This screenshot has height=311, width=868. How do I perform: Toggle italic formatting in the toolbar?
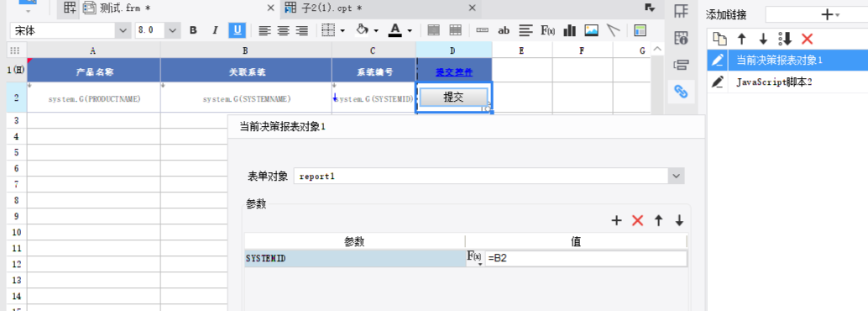click(x=216, y=30)
